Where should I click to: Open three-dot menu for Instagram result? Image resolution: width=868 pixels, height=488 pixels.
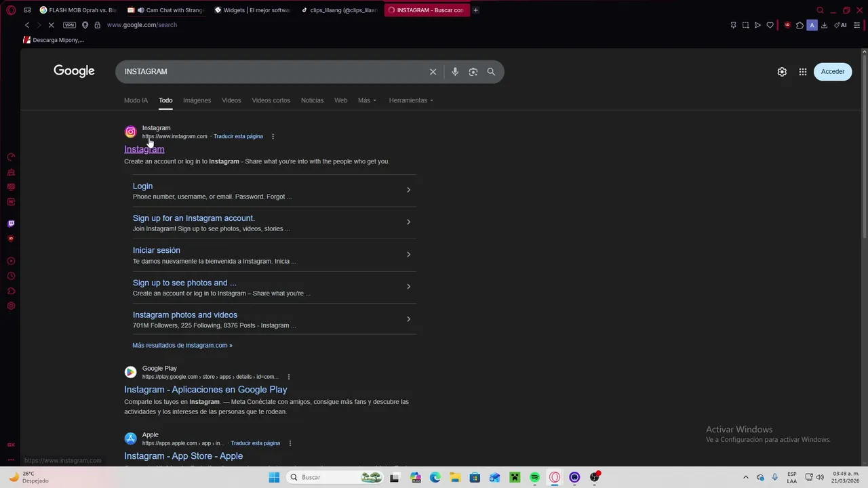point(273,136)
